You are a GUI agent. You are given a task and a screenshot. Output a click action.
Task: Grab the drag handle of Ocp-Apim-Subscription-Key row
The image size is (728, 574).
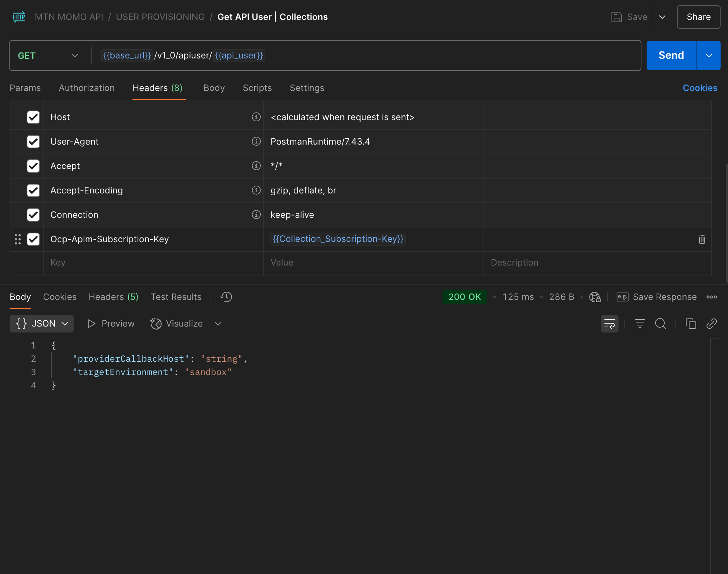pyautogui.click(x=17, y=239)
